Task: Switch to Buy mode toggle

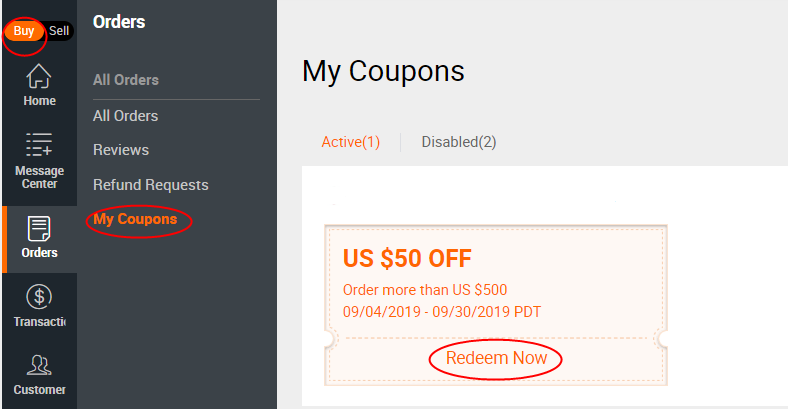Action: click(x=24, y=31)
